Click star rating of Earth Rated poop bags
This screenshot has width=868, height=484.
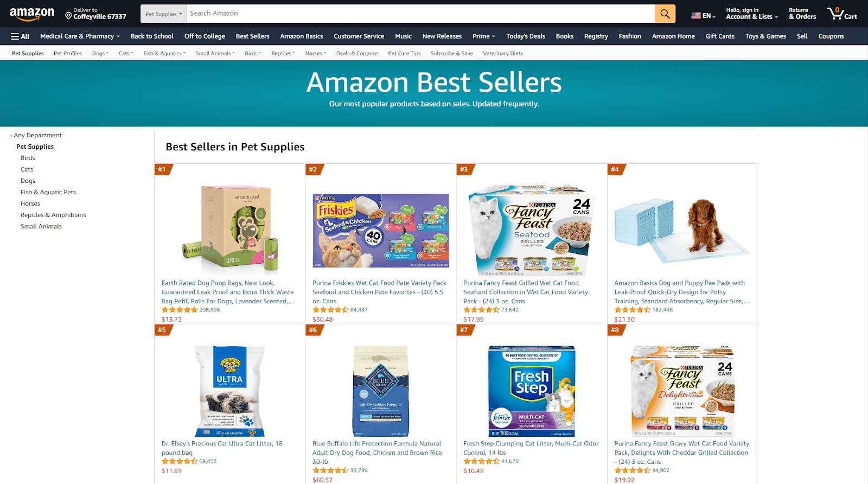(x=179, y=310)
